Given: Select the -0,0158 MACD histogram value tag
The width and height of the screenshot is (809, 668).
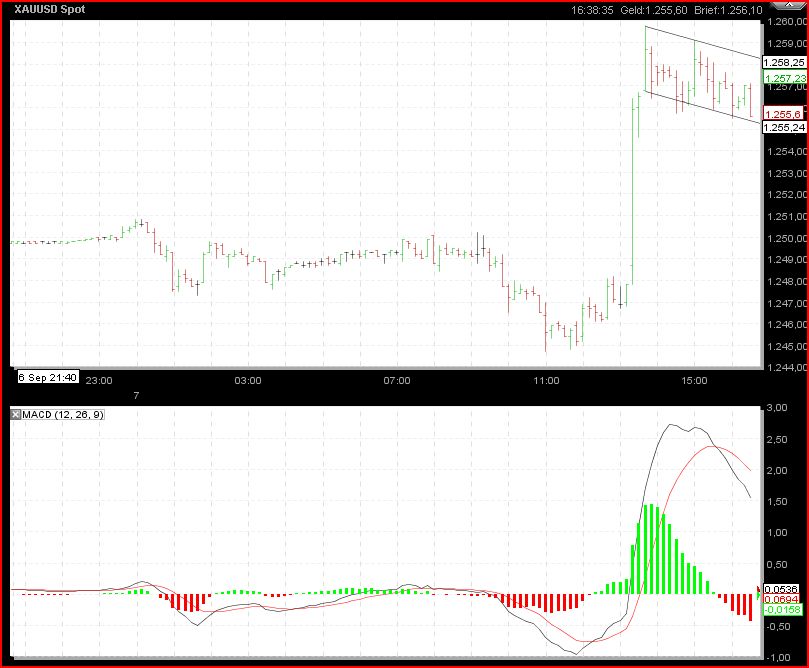Looking at the screenshot, I should click(x=782, y=609).
